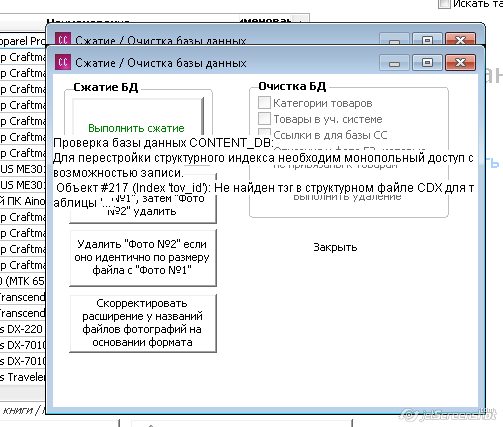Click the CC icon in the front window title bar

63,62
